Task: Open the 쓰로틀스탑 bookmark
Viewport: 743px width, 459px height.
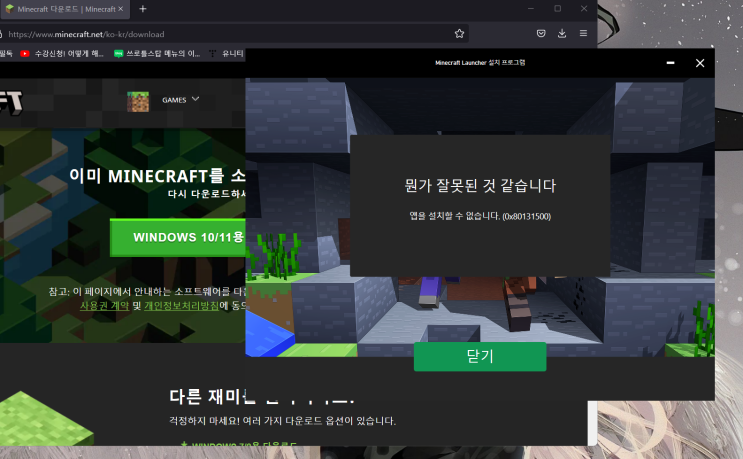Action: [157, 54]
